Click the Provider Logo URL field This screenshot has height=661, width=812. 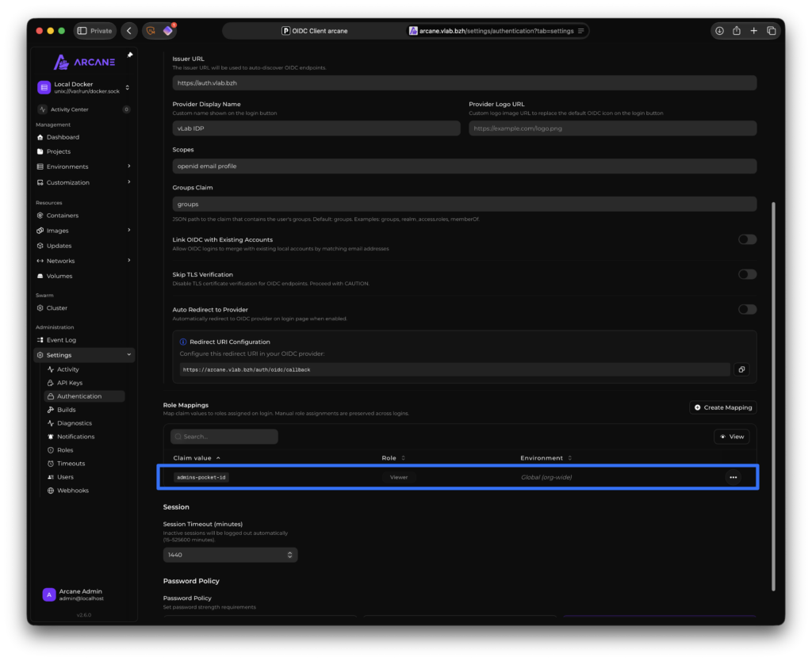click(613, 128)
